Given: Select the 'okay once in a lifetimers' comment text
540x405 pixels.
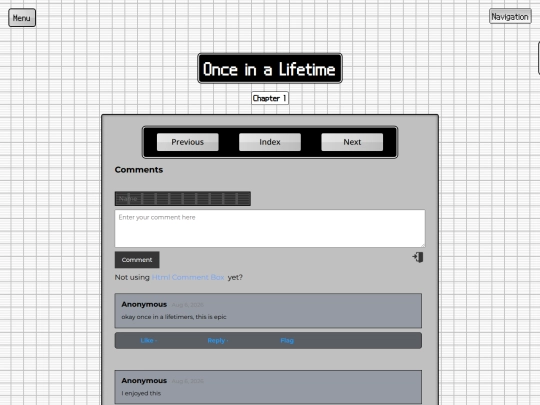Looking at the screenshot, I should 174,317.
